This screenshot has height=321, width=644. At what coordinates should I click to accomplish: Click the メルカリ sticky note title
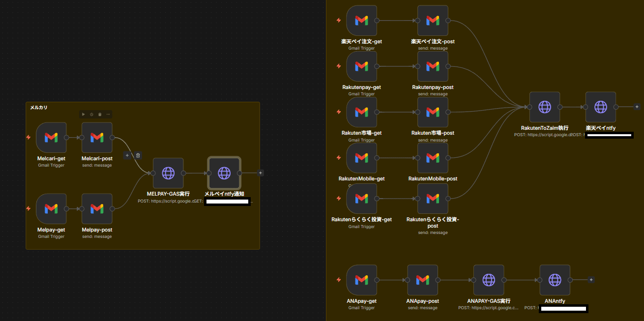click(x=39, y=107)
